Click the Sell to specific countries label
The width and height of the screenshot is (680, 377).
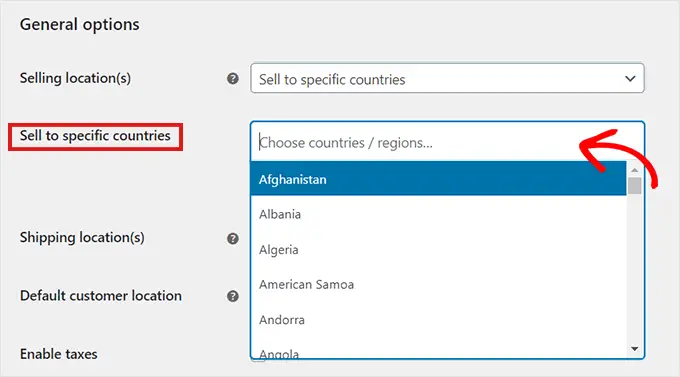(x=95, y=136)
